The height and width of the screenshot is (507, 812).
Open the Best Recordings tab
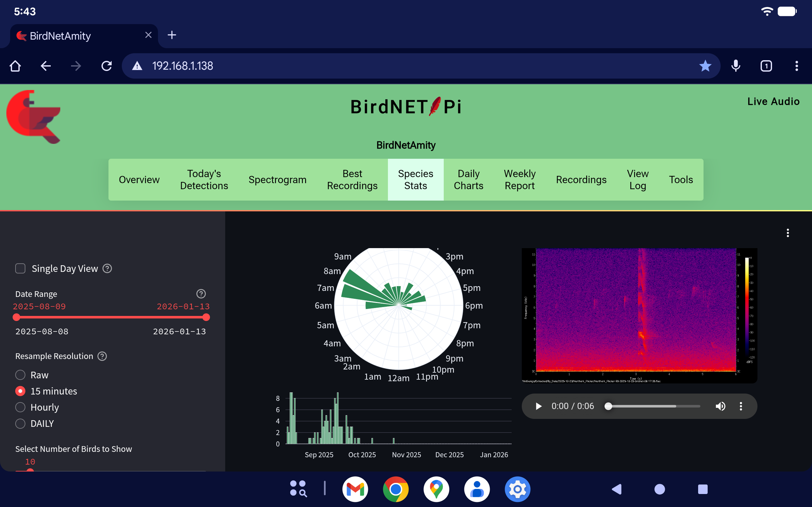click(x=352, y=180)
